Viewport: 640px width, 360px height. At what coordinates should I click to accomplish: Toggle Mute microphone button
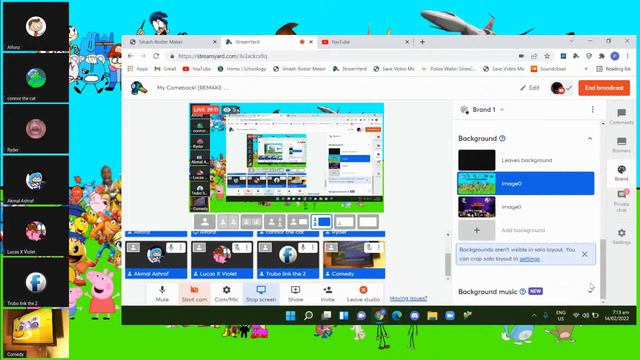162,293
